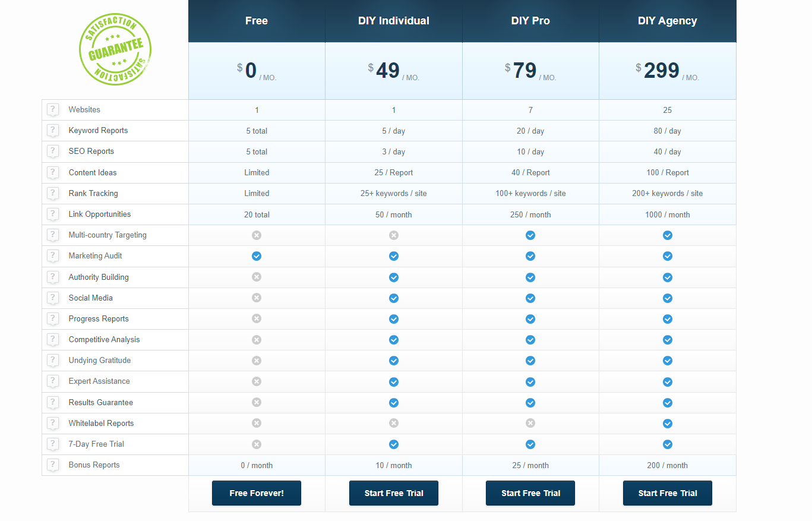The width and height of the screenshot is (812, 521).
Task: Click Free plan's Social Media cross
Action: click(x=257, y=298)
